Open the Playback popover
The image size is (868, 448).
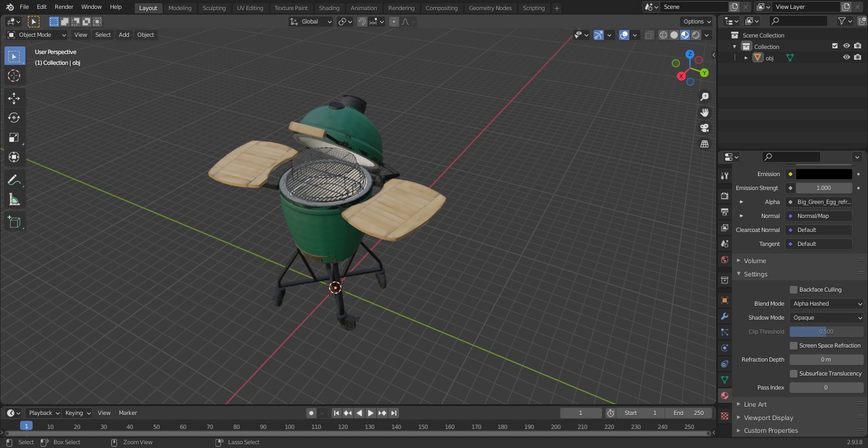click(44, 413)
